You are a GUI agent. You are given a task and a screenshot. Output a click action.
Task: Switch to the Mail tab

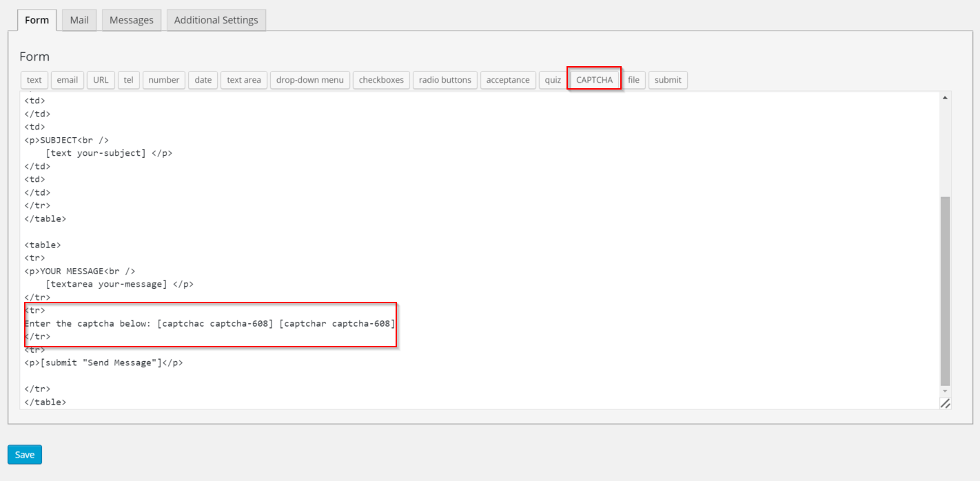click(79, 19)
